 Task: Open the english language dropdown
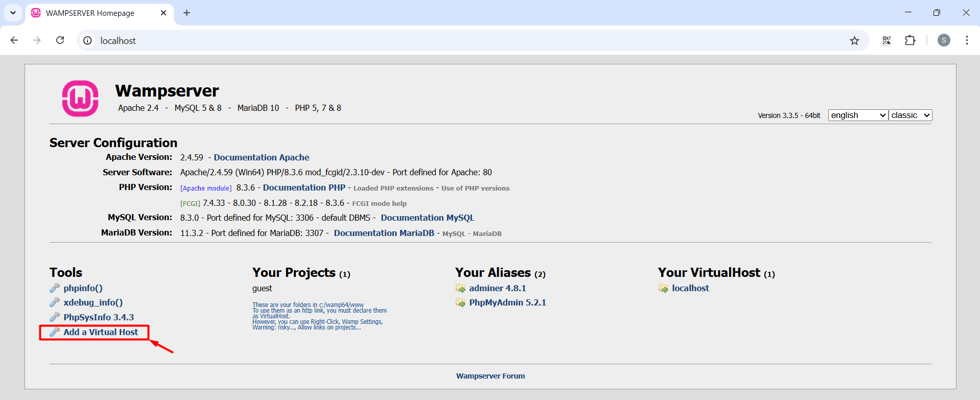(x=857, y=115)
